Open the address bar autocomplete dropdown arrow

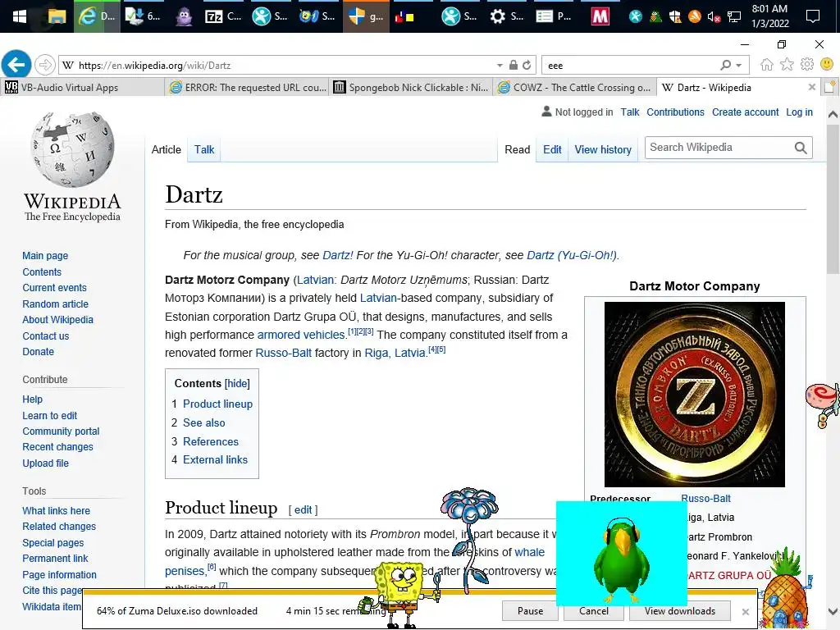[500, 66]
